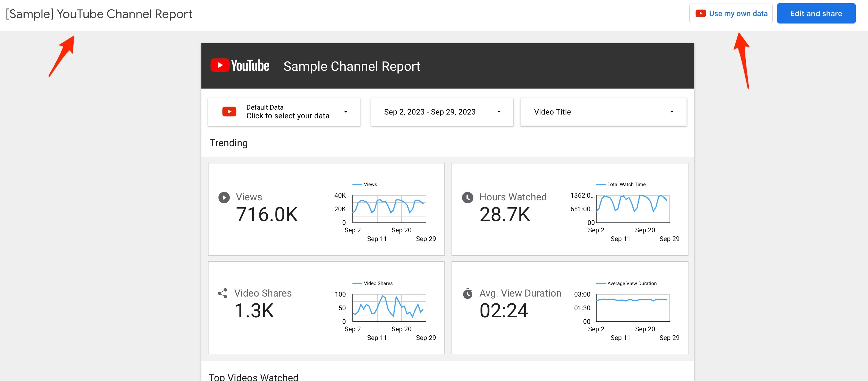Click the Video Shares card label
Image resolution: width=868 pixels, height=381 pixels.
click(x=263, y=293)
